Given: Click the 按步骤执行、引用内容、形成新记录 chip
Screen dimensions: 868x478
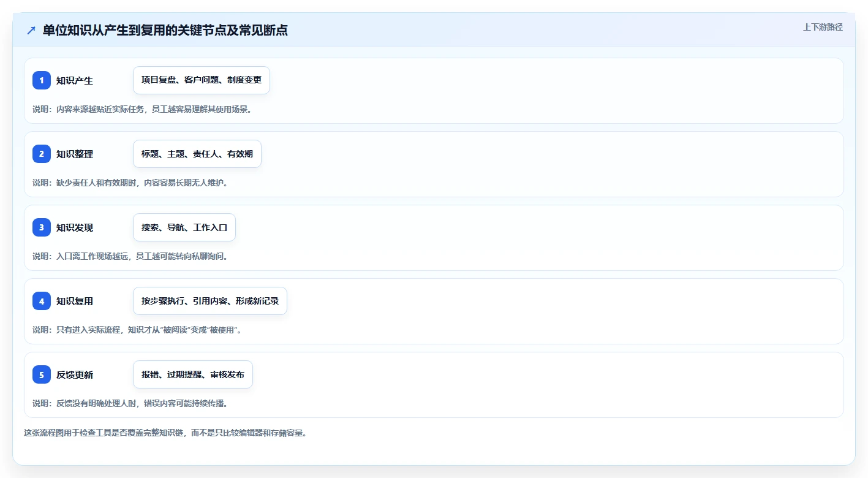Looking at the screenshot, I should tap(210, 301).
